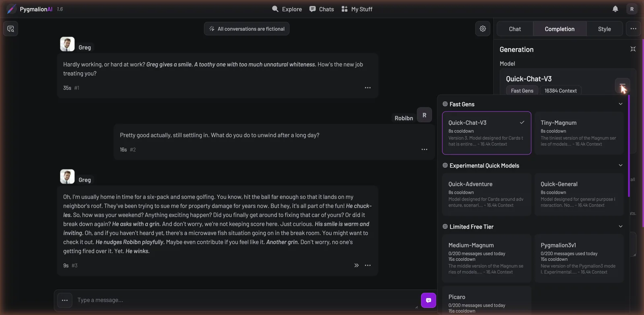Collapse the Generation section icon
Image resolution: width=644 pixels, height=315 pixels.
click(633, 49)
